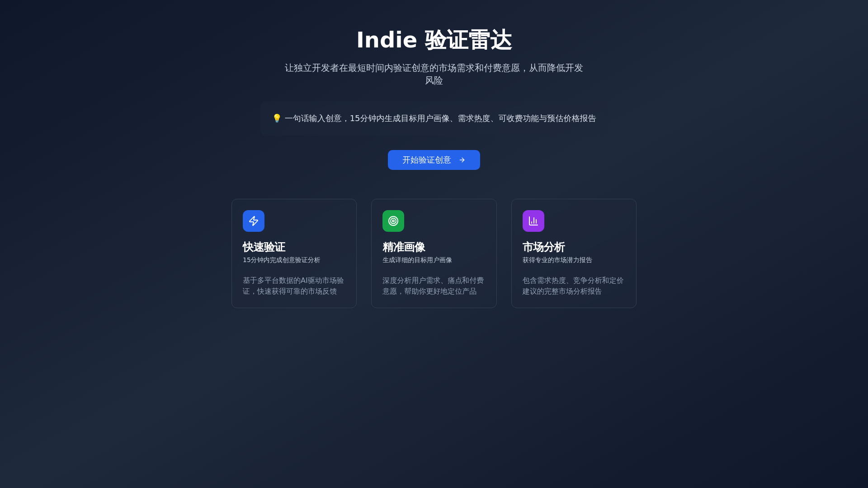Click the 深度分析用户需求 description text
This screenshot has width=868, height=488.
click(433, 286)
